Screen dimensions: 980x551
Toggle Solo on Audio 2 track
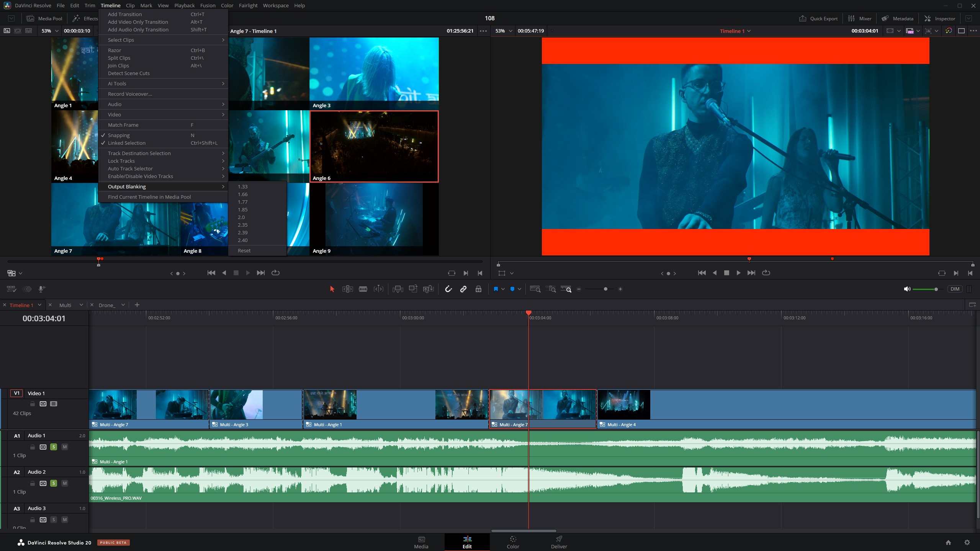point(54,483)
